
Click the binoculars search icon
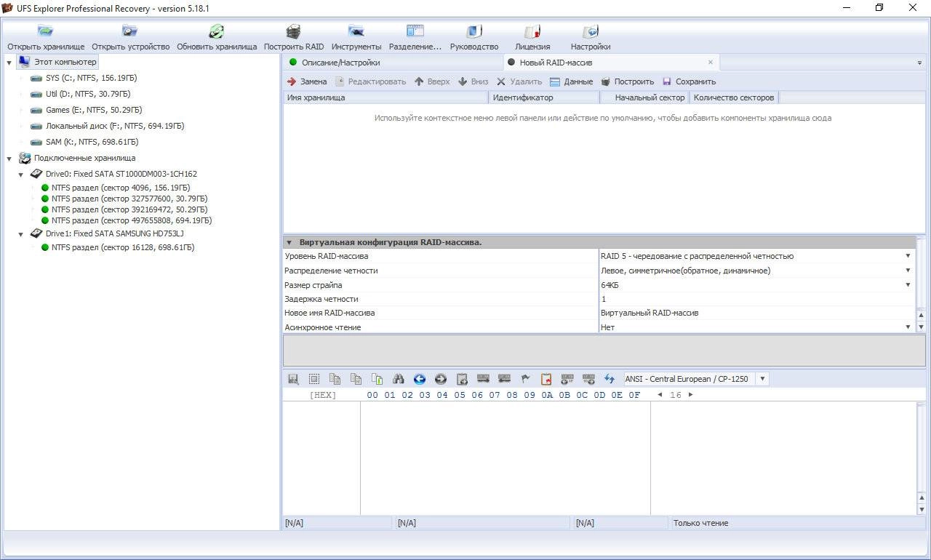coord(398,379)
